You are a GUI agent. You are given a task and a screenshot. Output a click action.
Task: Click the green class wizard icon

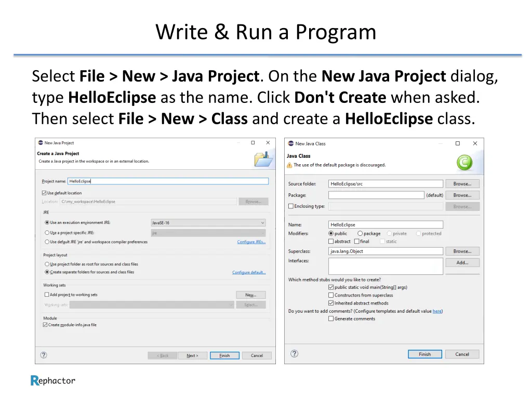point(464,162)
